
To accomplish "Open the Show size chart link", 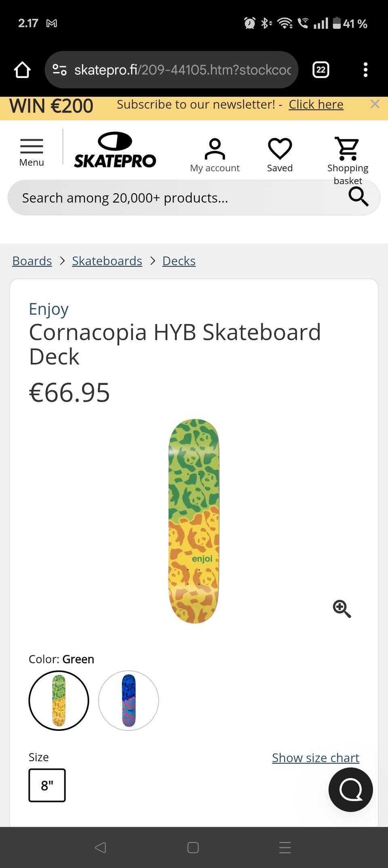I will click(315, 758).
